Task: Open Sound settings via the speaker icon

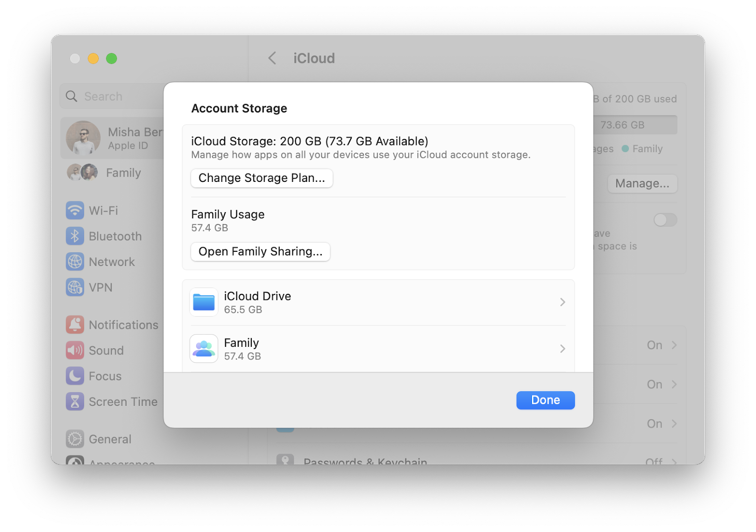Action: [x=75, y=350]
